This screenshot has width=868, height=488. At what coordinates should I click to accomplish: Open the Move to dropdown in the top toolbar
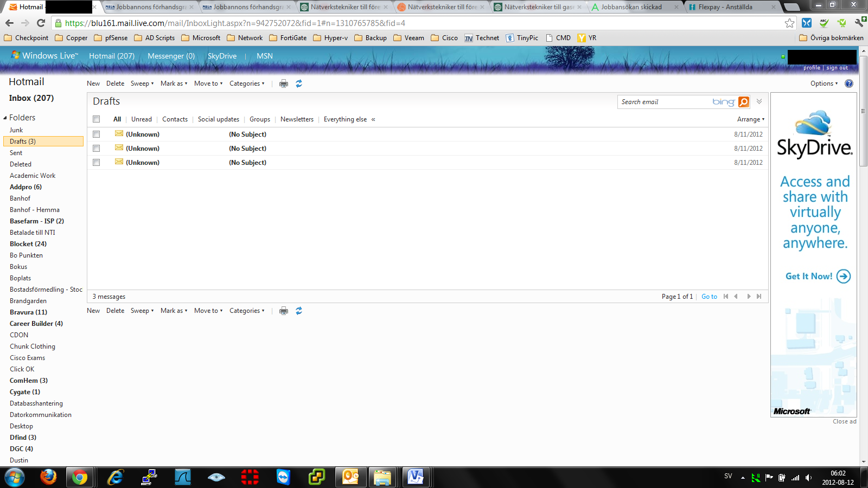coord(209,84)
